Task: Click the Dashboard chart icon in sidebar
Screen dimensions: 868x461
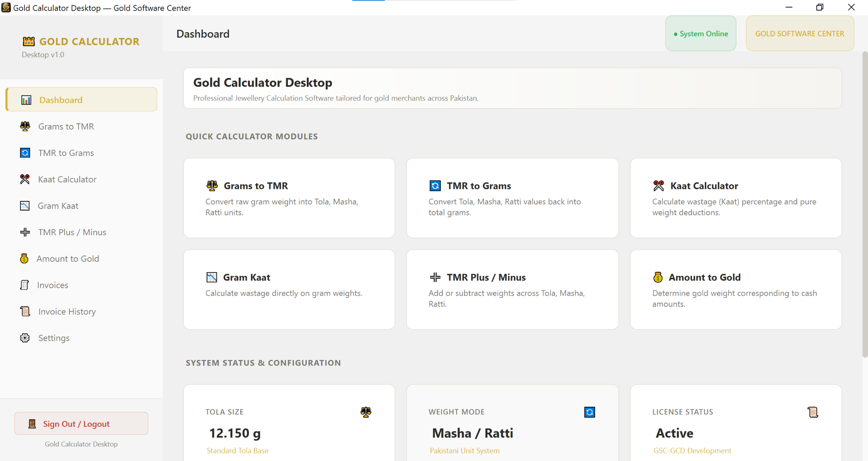Action: click(26, 100)
